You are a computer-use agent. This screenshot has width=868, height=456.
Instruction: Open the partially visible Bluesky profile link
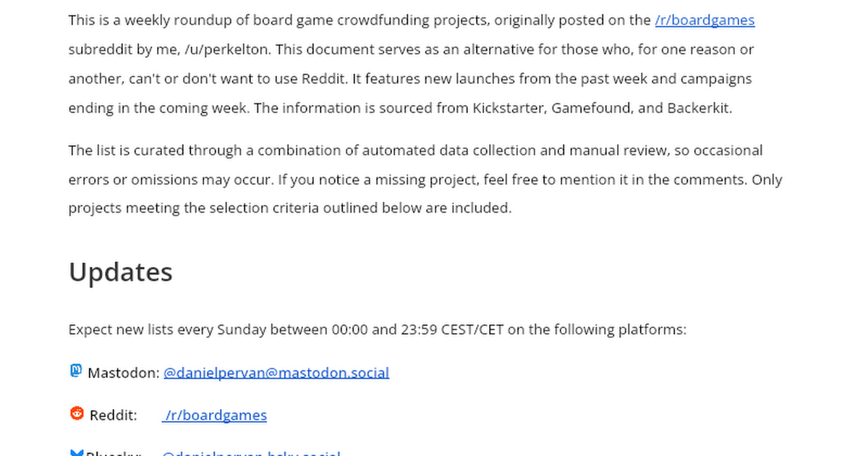(250, 453)
